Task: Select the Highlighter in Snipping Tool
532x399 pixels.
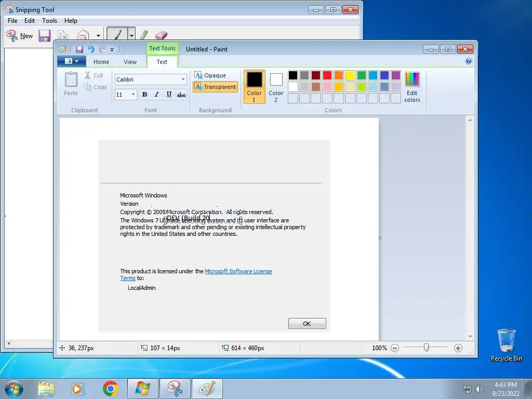Action: click(144, 35)
